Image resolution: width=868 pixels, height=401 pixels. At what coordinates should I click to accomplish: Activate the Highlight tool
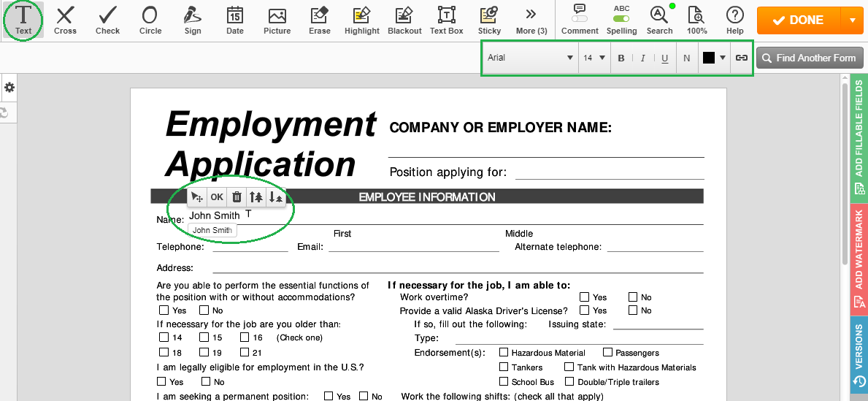point(362,20)
